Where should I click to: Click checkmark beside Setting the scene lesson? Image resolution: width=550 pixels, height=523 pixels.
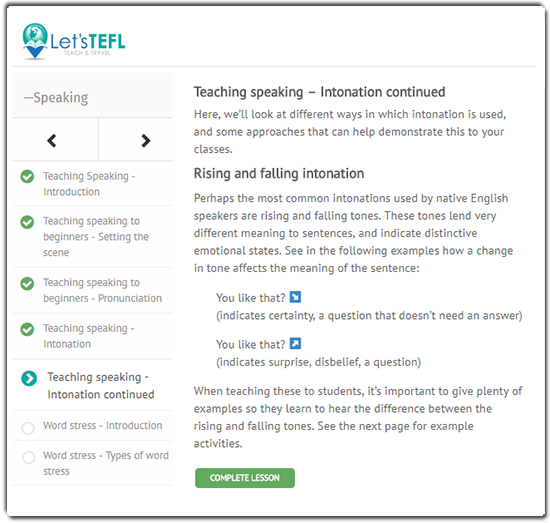[27, 222]
